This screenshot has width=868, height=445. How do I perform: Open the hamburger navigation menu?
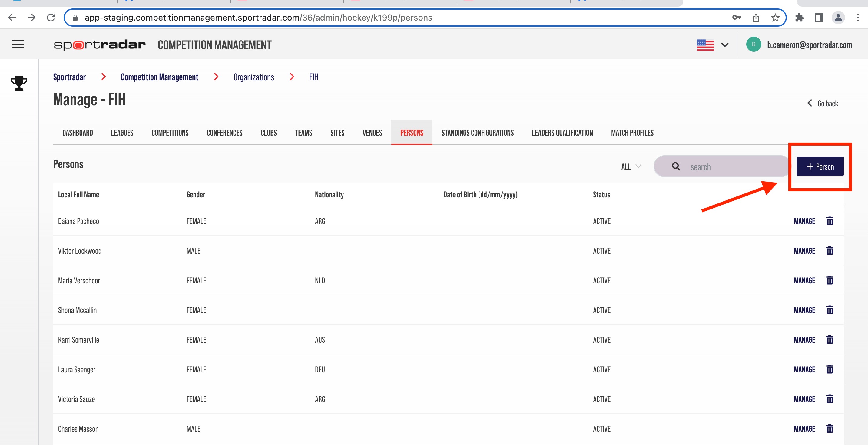pyautogui.click(x=18, y=44)
